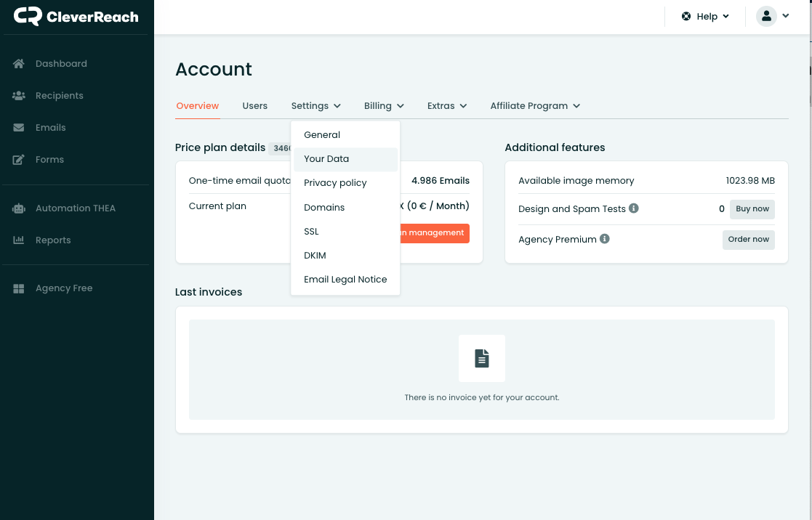Open the Automation THEA sidebar icon
Image resolution: width=812 pixels, height=520 pixels.
(17, 208)
